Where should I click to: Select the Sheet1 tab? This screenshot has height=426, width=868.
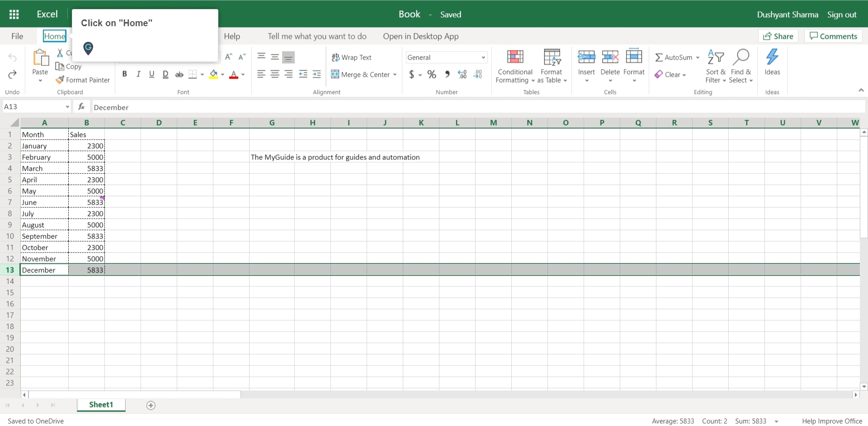pyautogui.click(x=101, y=405)
